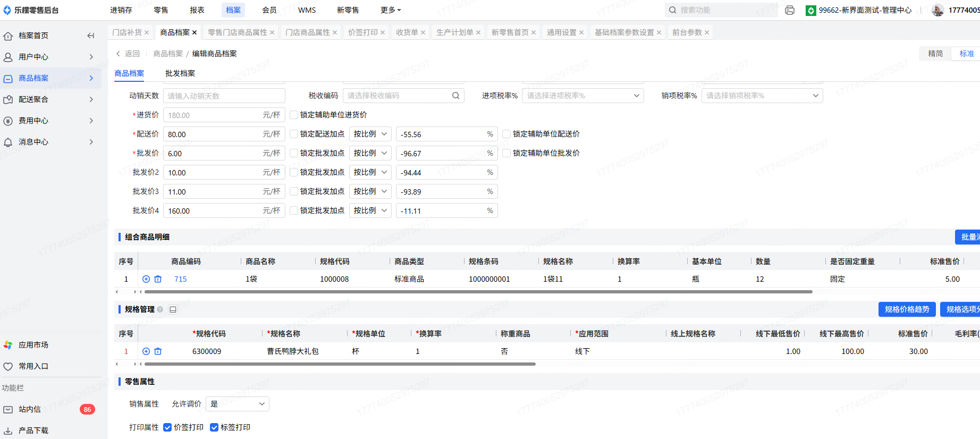Toggle 锁定批发加点 checkbox in 批发价3 row

(294, 191)
